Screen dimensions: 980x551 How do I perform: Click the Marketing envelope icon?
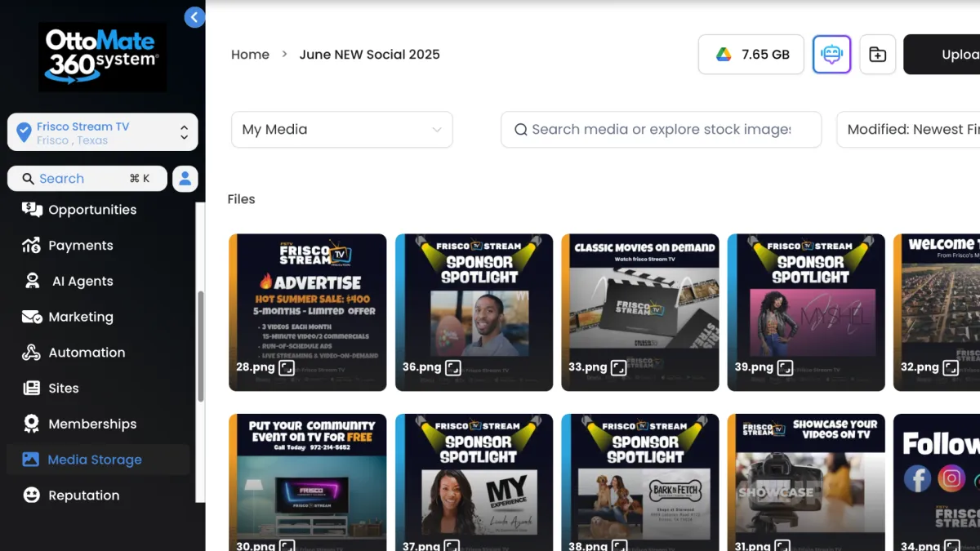[32, 317]
